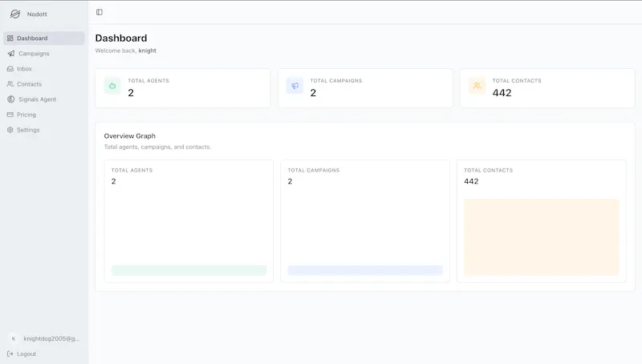This screenshot has height=364, width=642.
Task: Click the 442 value in top contacts card
Action: (502, 93)
